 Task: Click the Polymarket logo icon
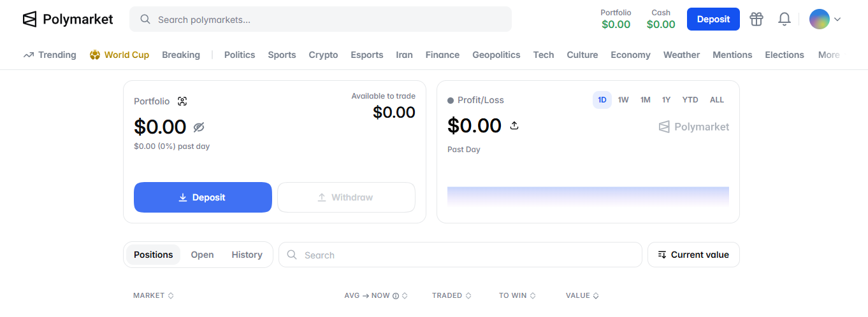pyautogui.click(x=30, y=19)
